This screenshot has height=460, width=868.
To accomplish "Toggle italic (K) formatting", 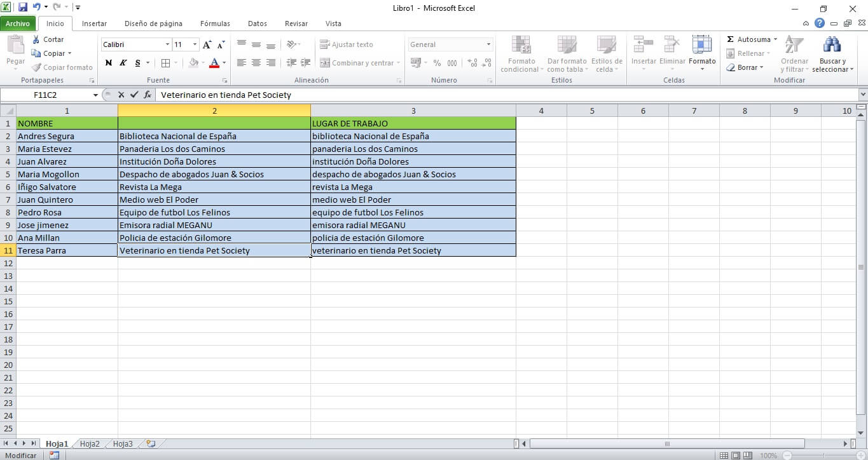I will 123,63.
